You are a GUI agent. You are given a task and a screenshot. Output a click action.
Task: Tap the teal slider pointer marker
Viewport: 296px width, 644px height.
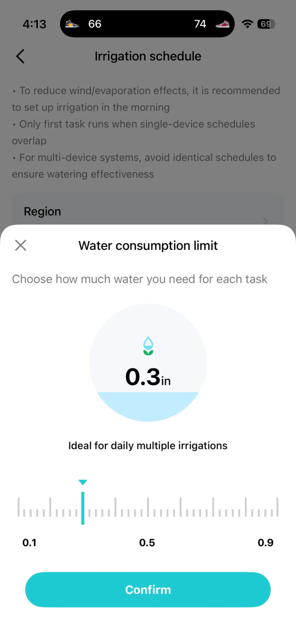83,482
